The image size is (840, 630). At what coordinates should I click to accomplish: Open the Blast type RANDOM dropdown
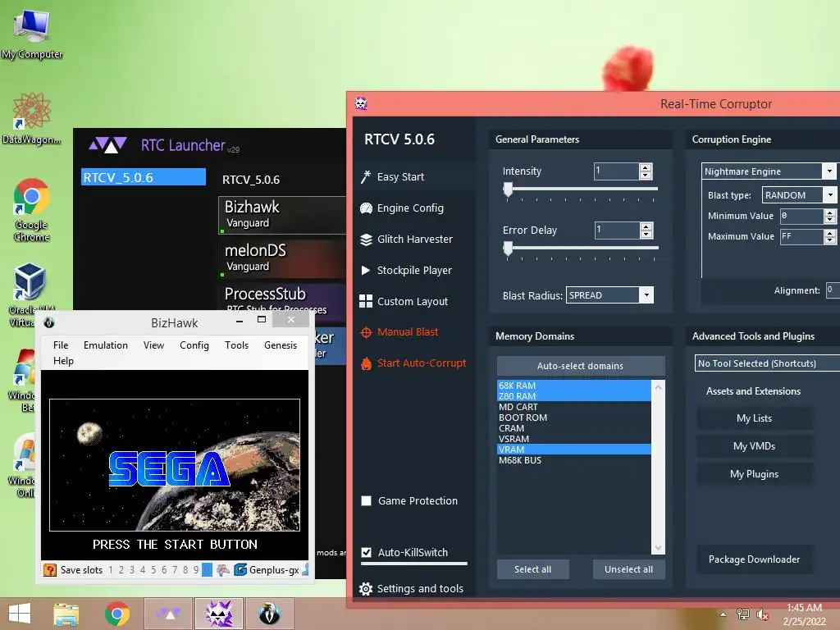coord(830,195)
